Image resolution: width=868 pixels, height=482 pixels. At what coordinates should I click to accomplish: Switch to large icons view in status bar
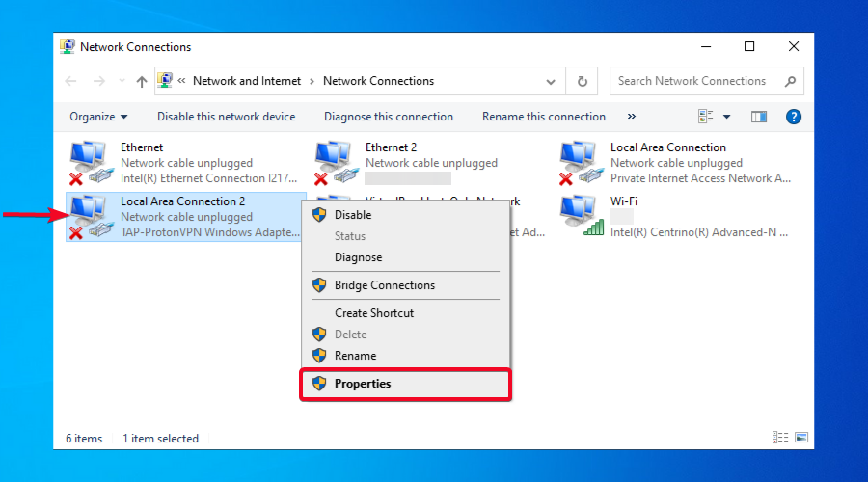tap(801, 438)
